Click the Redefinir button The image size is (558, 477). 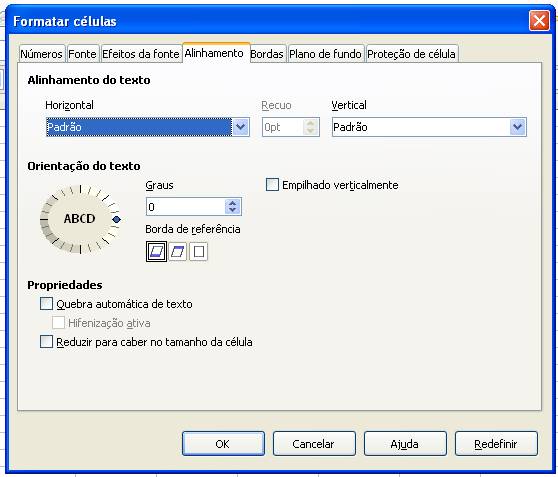tap(496, 444)
